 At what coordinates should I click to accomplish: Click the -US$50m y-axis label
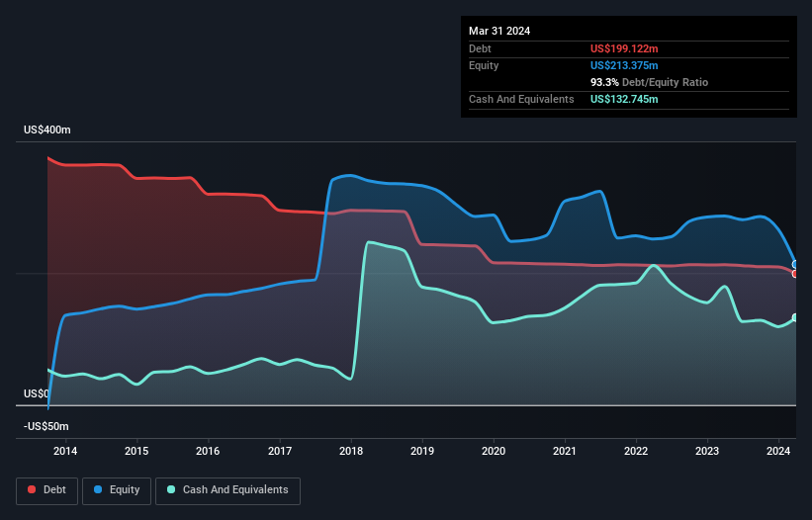46,426
